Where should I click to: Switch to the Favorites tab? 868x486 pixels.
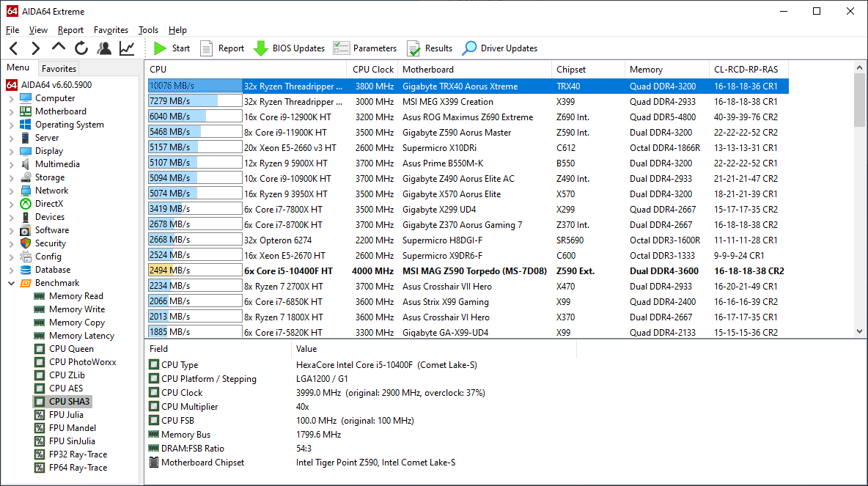[59, 68]
